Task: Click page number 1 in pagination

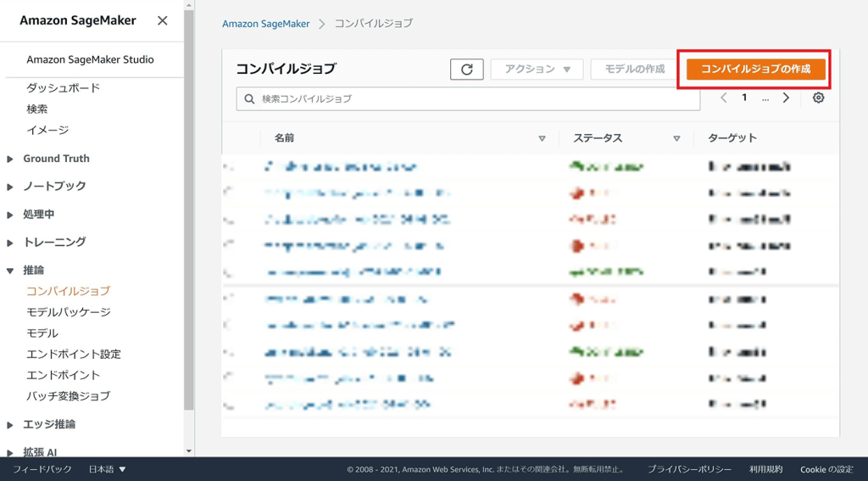Action: coord(744,98)
